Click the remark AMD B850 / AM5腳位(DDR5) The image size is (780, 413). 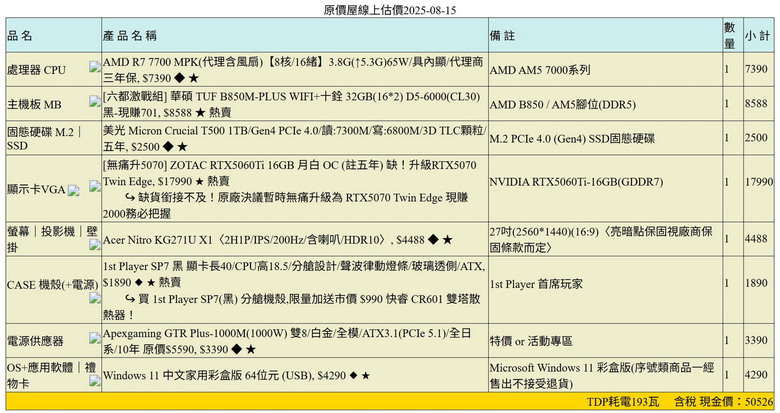(563, 104)
